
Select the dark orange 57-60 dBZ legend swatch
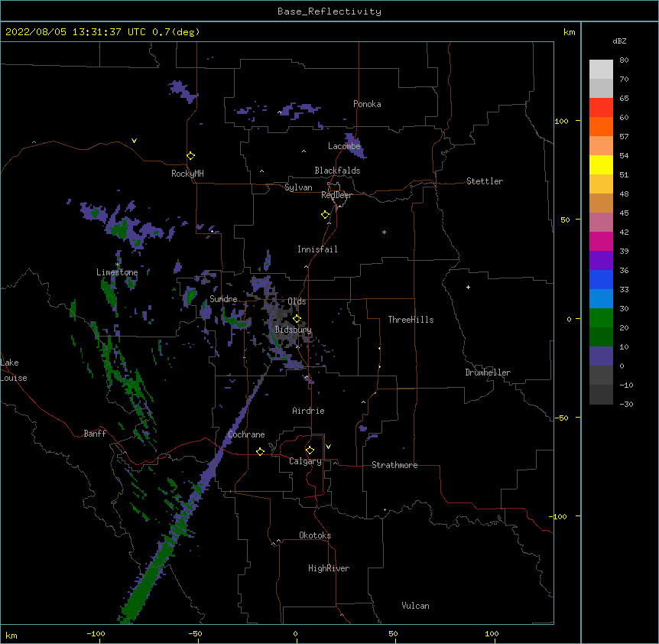[x=601, y=126]
